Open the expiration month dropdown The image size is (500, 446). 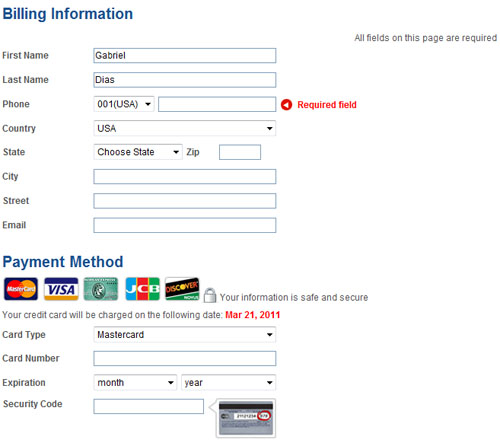(x=135, y=382)
